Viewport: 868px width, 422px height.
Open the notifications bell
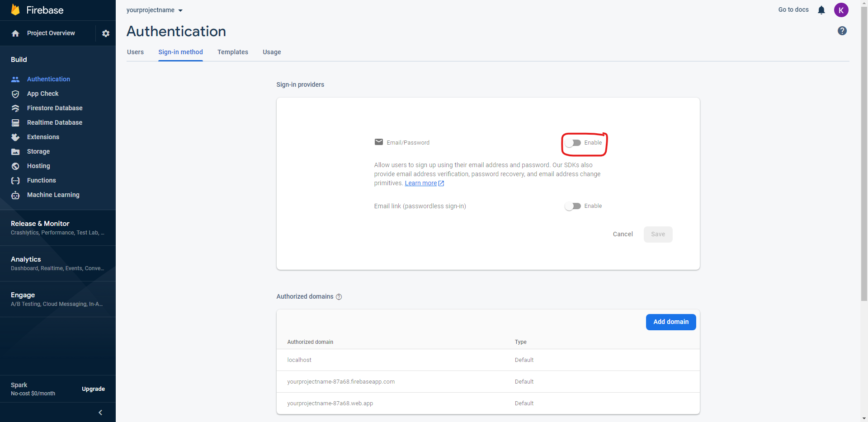(x=821, y=10)
